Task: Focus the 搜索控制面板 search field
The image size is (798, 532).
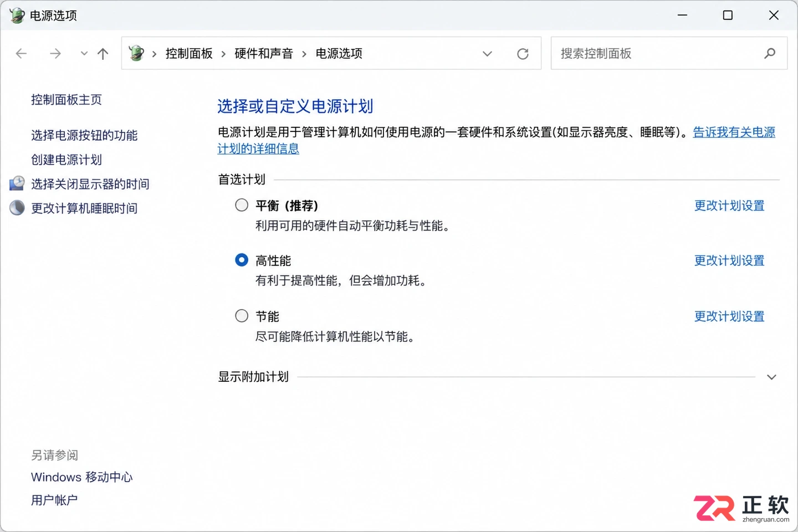Action: pyautogui.click(x=669, y=53)
